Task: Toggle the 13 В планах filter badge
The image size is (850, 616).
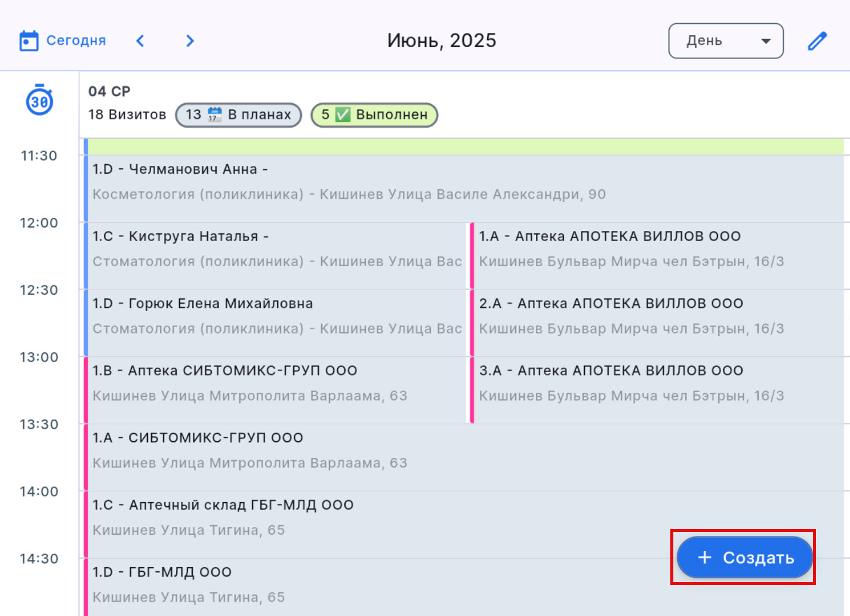Action: click(x=238, y=115)
